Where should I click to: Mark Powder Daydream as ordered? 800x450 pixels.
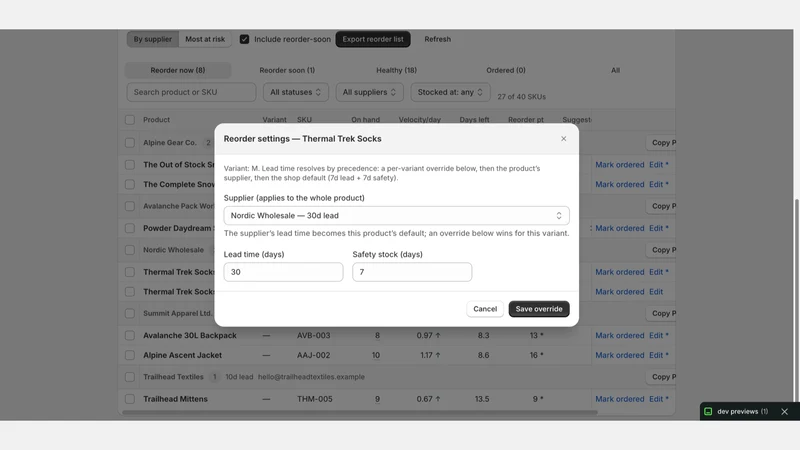click(619, 228)
